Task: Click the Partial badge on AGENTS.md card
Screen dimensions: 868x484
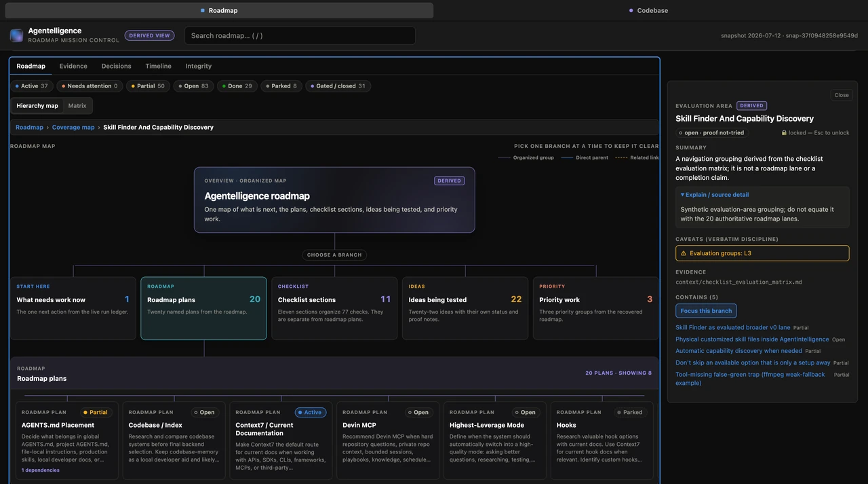Action: (96, 412)
